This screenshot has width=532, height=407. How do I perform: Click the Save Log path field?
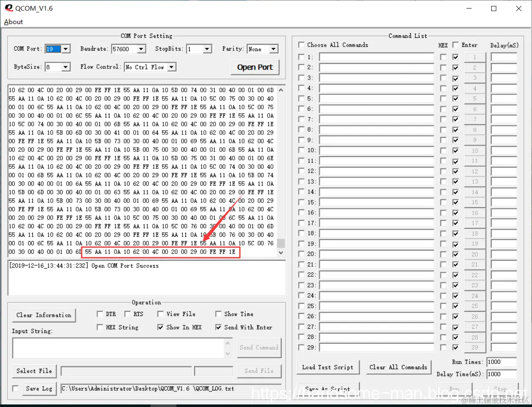pyautogui.click(x=171, y=389)
